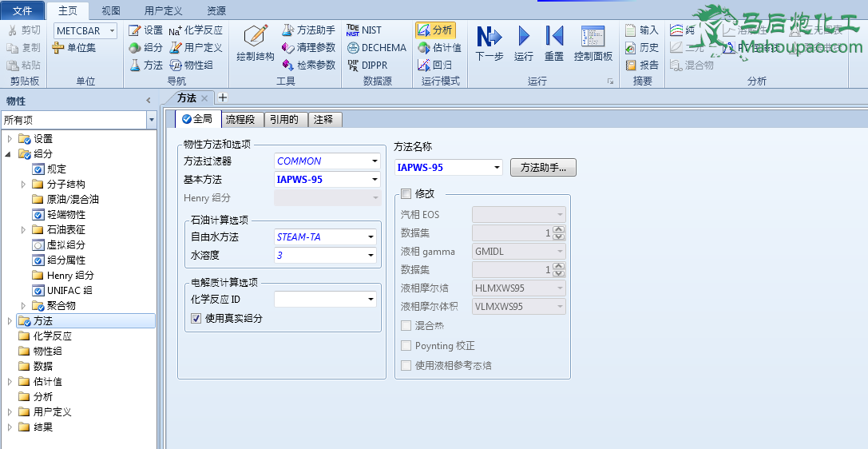Click the 下一步 (Next) icon
868x449 pixels.
(x=489, y=36)
